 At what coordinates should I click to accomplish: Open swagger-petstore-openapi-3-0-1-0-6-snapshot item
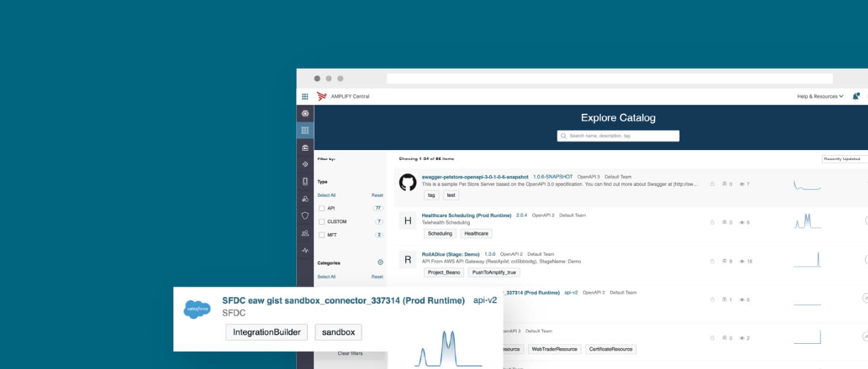pos(475,177)
